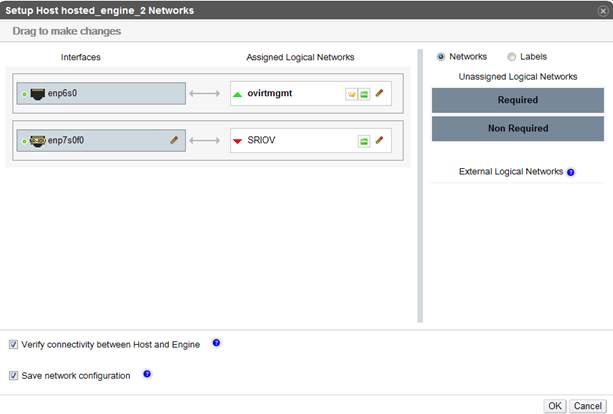The image size is (613, 414).
Task: Click the enp6s0 network card icon
Action: (37, 93)
